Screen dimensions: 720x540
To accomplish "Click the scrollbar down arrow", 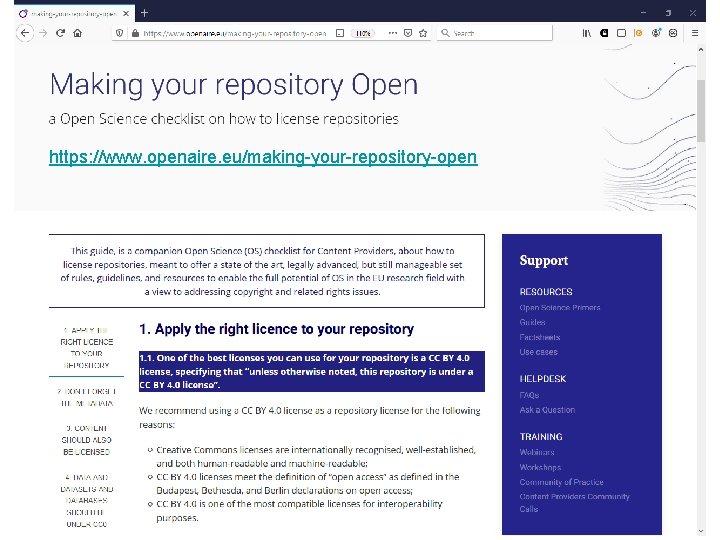I will (x=701, y=531).
